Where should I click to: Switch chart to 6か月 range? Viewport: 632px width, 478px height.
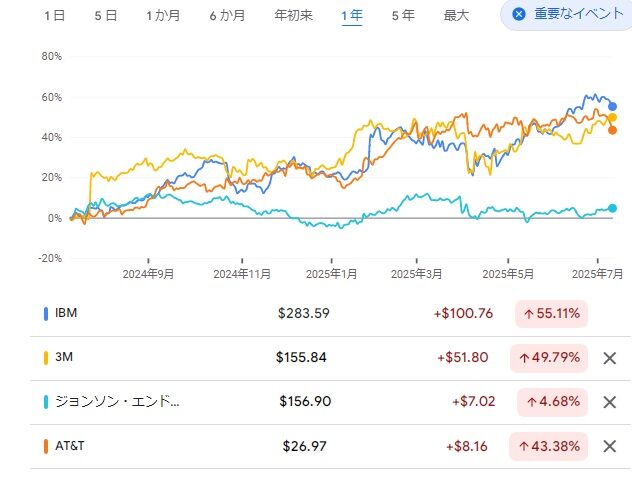click(x=227, y=16)
